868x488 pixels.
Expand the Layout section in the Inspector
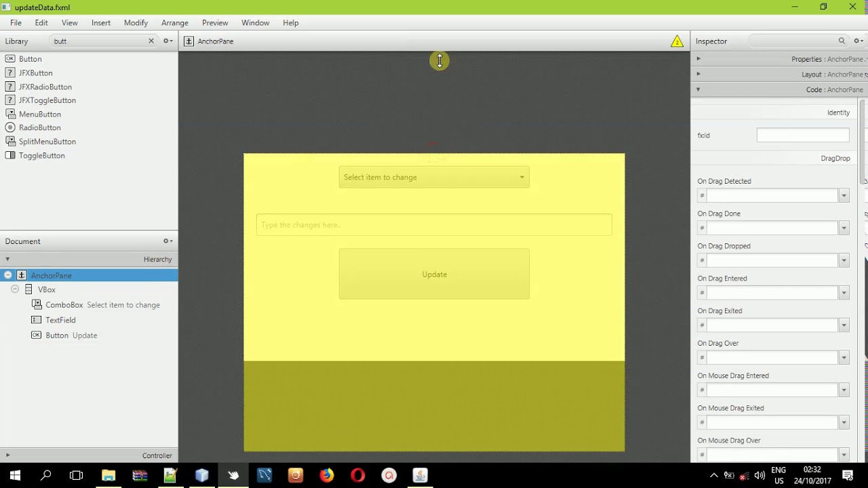(x=698, y=74)
